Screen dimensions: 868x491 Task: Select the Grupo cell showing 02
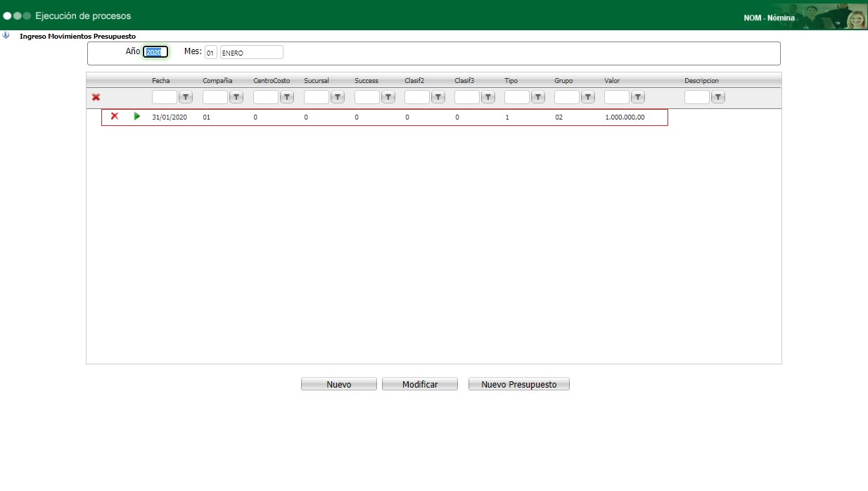pos(559,117)
